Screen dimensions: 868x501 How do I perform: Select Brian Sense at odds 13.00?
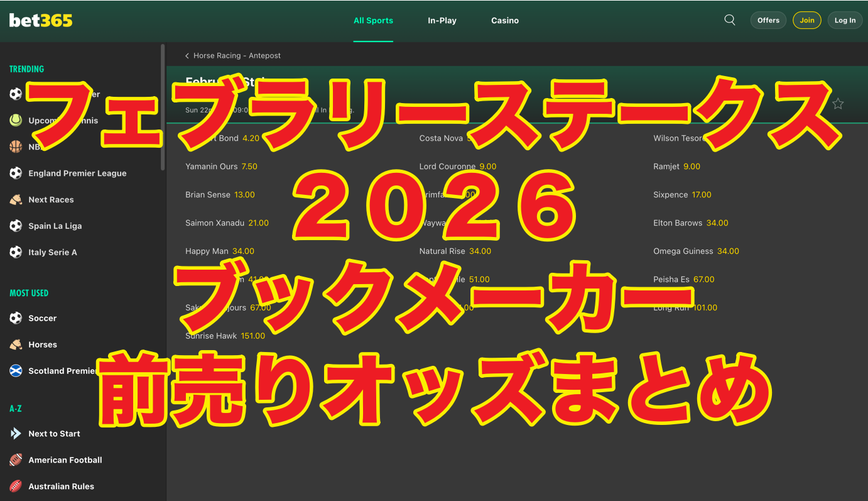[x=220, y=195]
